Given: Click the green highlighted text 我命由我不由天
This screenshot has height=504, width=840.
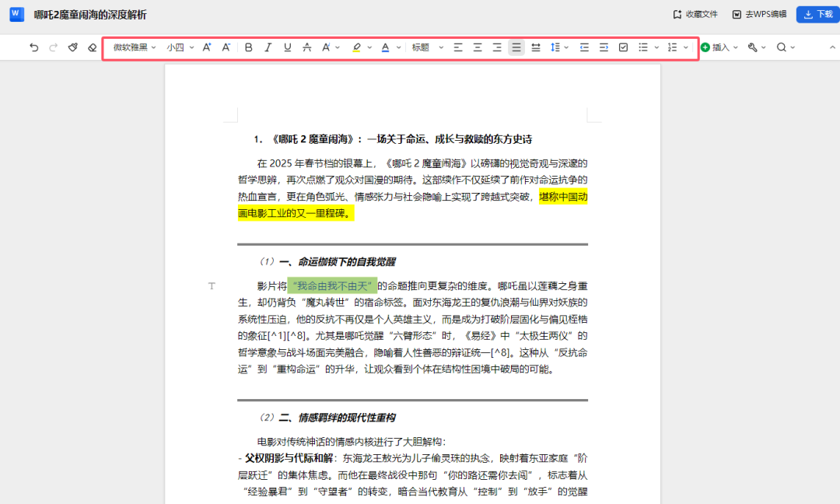Looking at the screenshot, I should point(332,286).
